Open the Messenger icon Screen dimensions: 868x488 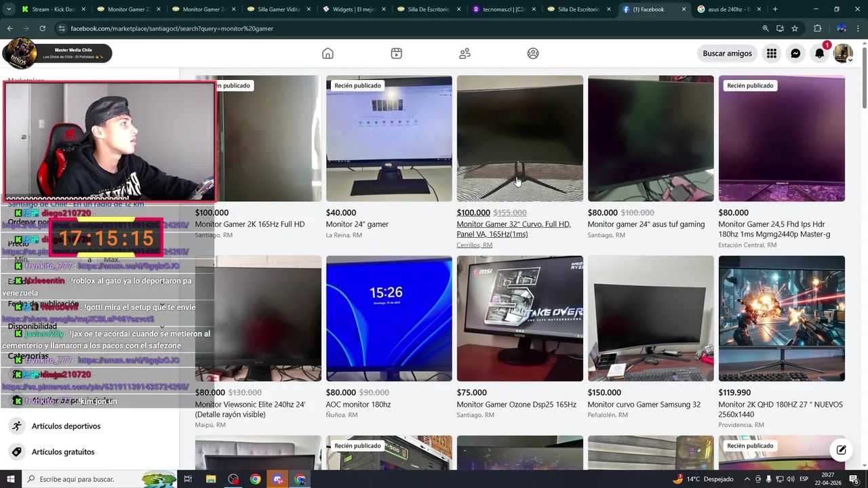(x=795, y=54)
